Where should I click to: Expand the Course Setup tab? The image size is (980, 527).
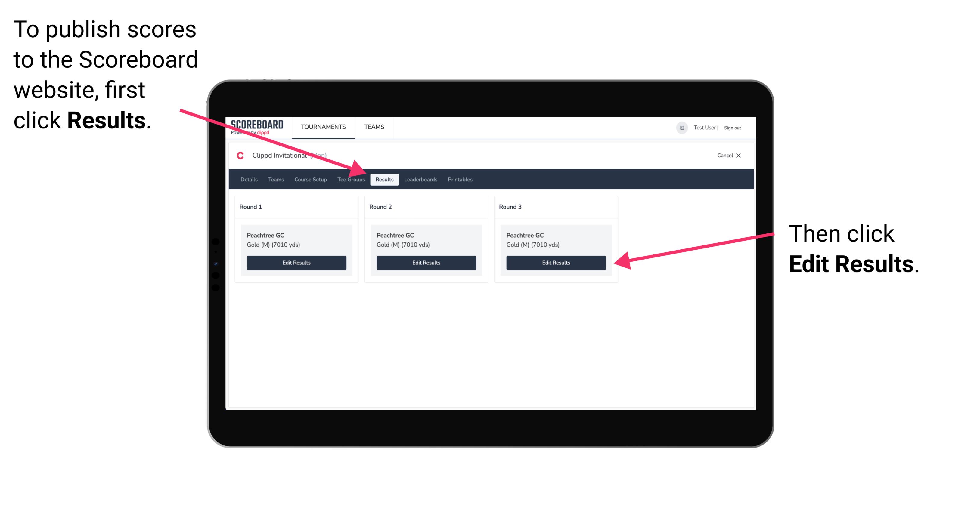(x=310, y=179)
